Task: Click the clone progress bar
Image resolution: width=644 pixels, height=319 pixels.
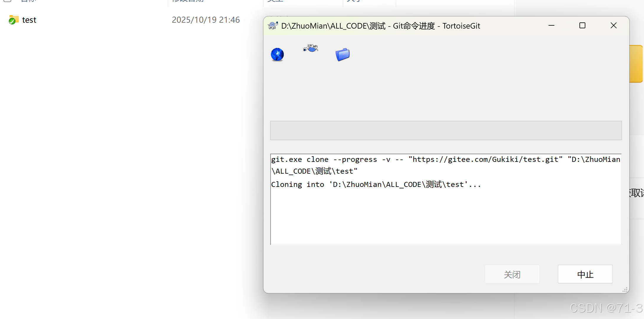Action: 446,130
